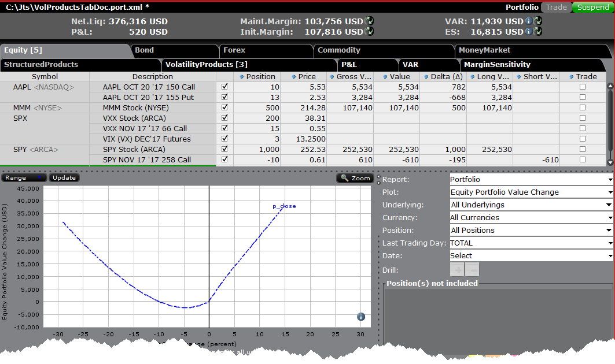The width and height of the screenshot is (615, 364).
Task: Expand the Underlying dropdown
Action: (531, 205)
